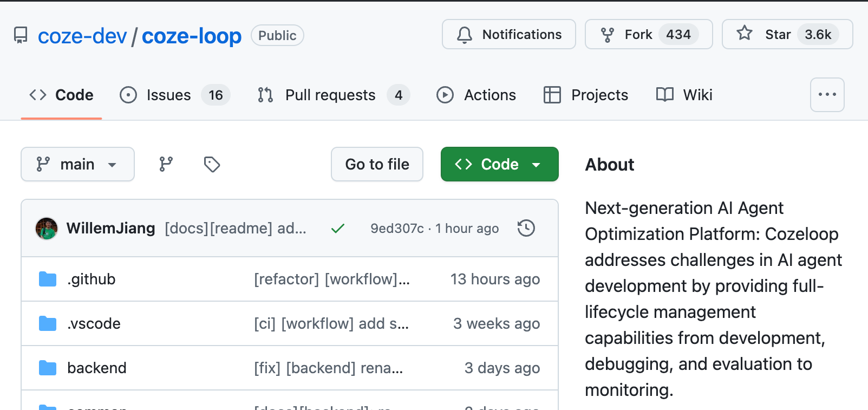Open the main branch selector dropdown
Screen dimensions: 868x410
[x=77, y=164]
